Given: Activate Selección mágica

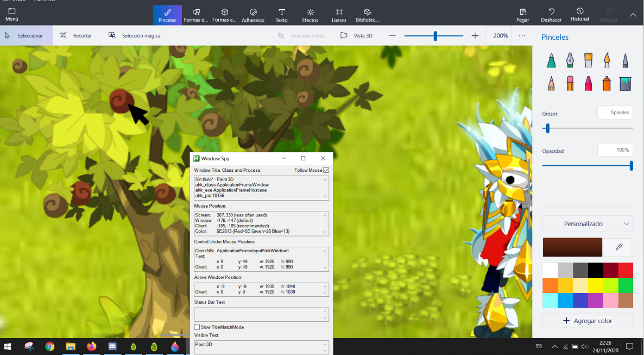Looking at the screenshot, I should 134,35.
